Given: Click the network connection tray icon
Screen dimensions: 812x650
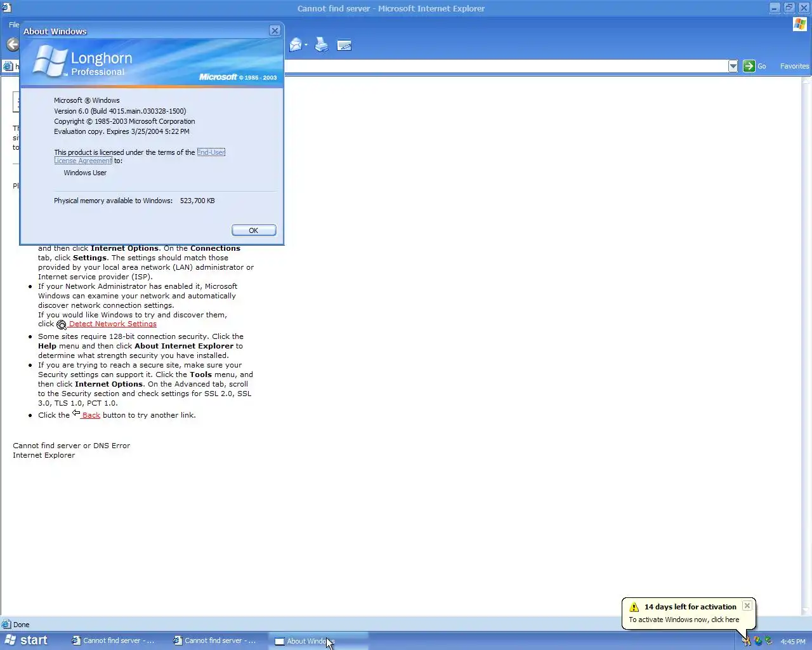Looking at the screenshot, I should pos(769,641).
